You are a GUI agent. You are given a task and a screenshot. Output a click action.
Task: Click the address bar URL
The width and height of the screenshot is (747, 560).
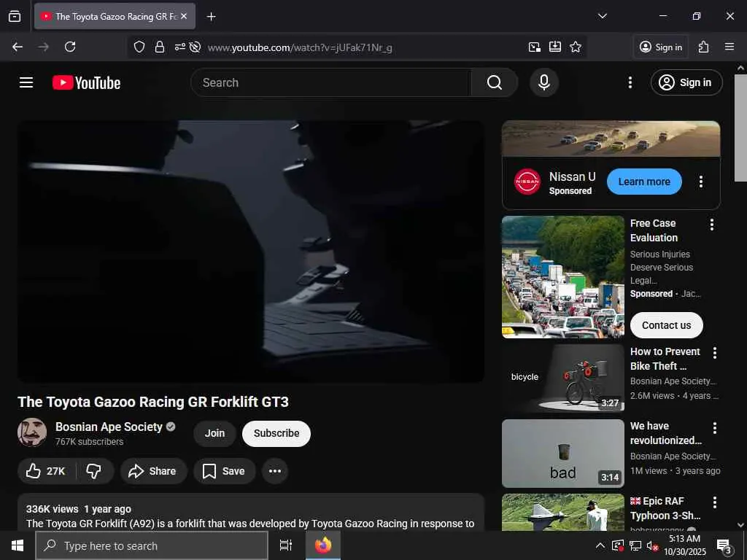pos(300,47)
